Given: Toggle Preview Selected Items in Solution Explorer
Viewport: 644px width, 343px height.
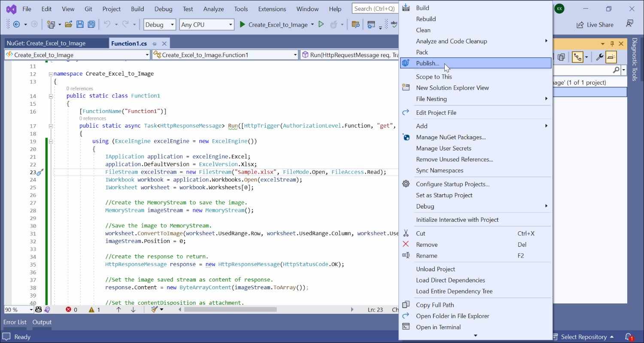Looking at the screenshot, I should [x=611, y=57].
